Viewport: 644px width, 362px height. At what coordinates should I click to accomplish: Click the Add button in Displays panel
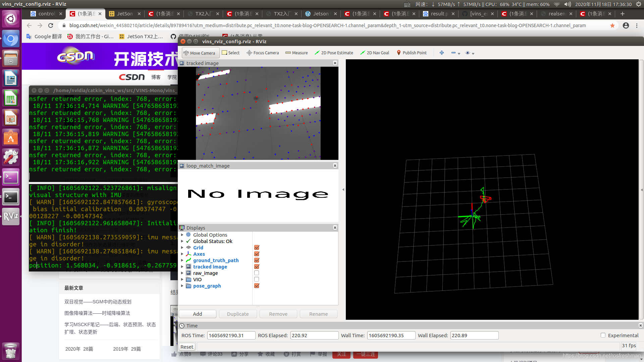pos(197,314)
